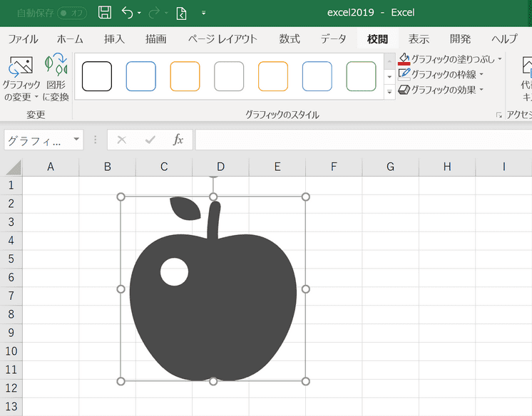Select row 7 header
Screen dimensions: 532x416
[11, 296]
